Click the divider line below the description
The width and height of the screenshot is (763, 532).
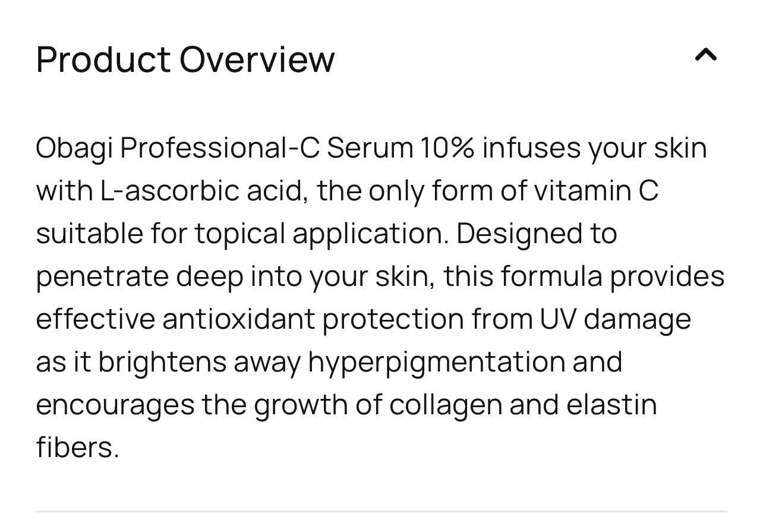click(x=381, y=511)
